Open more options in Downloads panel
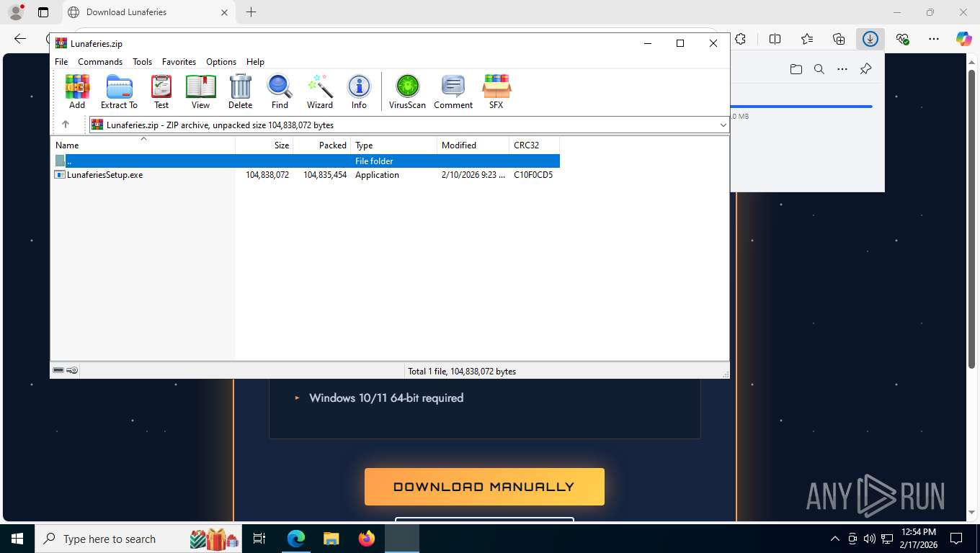Image resolution: width=980 pixels, height=553 pixels. pyautogui.click(x=842, y=69)
